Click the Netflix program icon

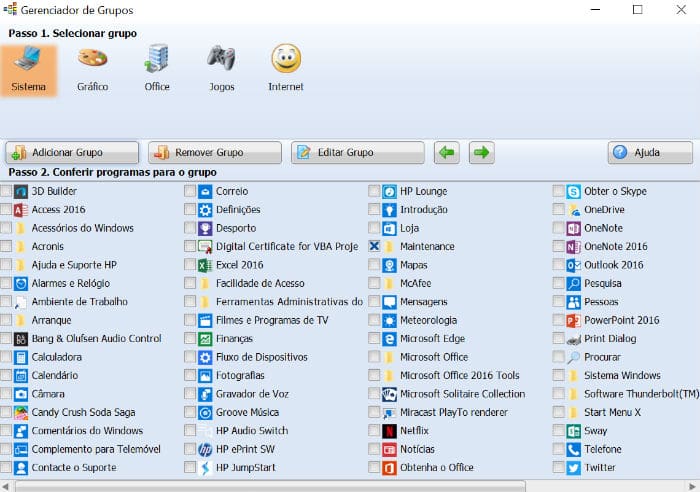point(389,431)
